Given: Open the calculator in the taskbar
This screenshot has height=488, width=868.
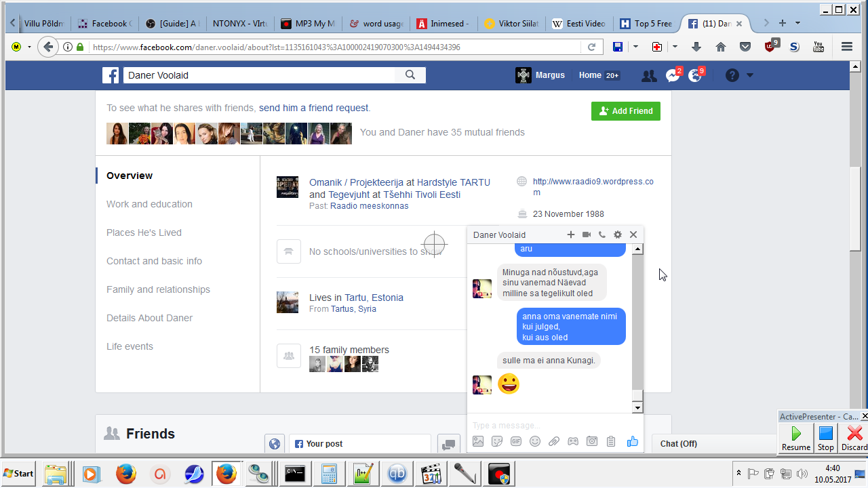Looking at the screenshot, I should (x=329, y=474).
